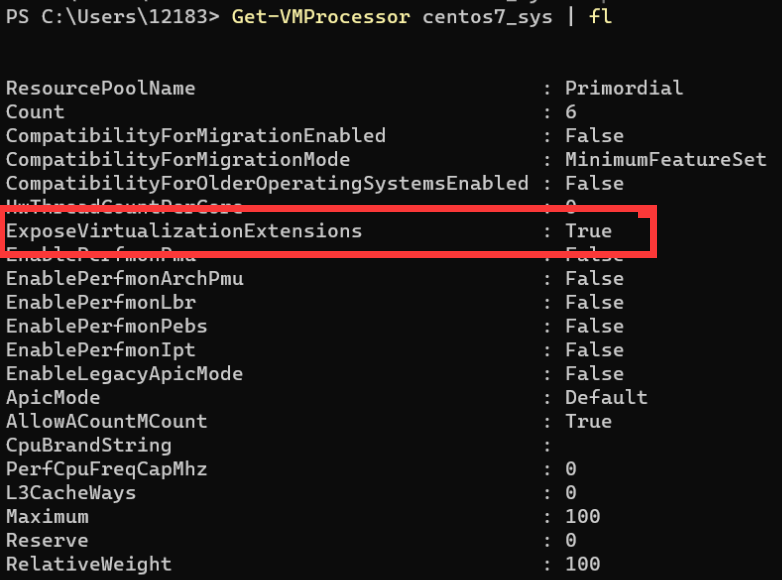Select the PerfCpuFreqCapMhz label
The height and width of the screenshot is (580, 782).
pos(107,469)
